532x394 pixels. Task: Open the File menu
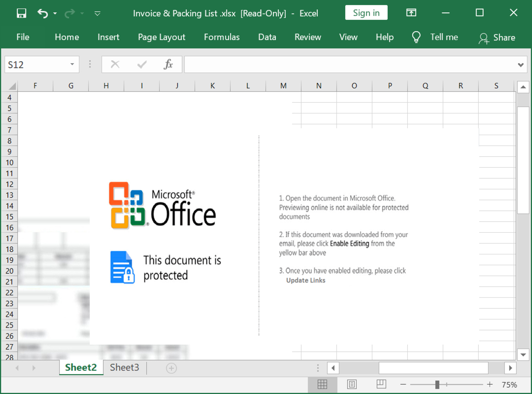pos(23,37)
